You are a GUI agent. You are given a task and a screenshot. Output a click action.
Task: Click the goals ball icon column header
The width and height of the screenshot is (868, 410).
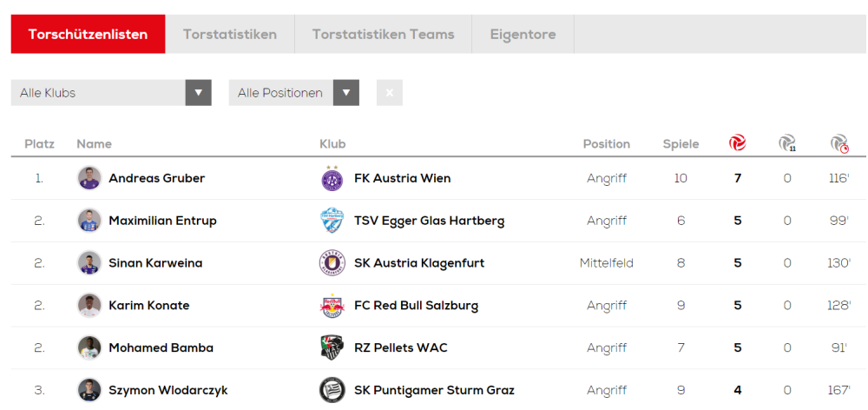[x=737, y=143]
